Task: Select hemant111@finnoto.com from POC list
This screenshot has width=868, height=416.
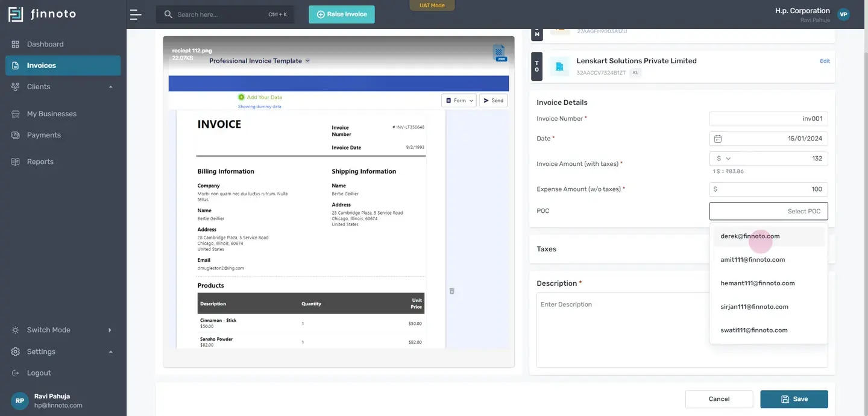Action: point(769,283)
